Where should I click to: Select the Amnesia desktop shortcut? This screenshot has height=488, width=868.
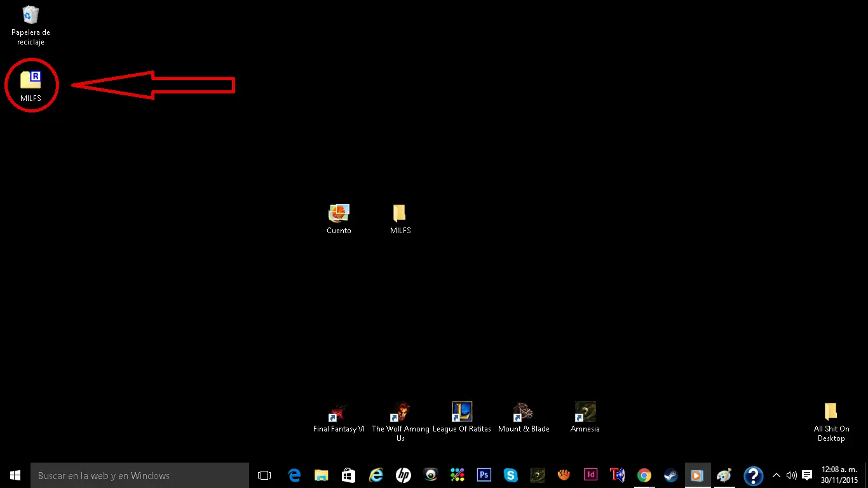pos(585,417)
